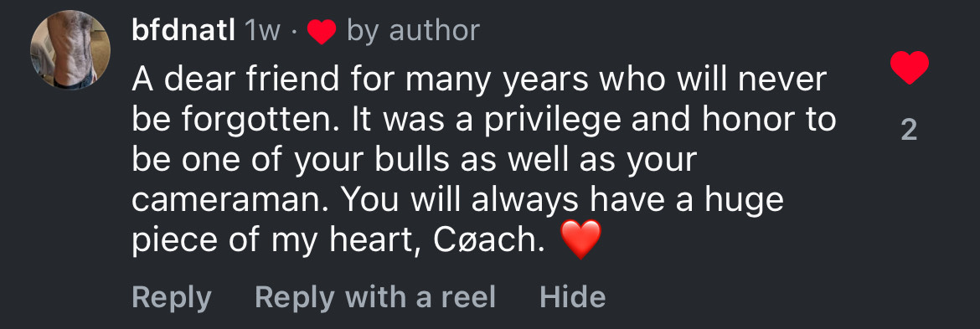The image size is (980, 329).
Task: Click the 1w timestamp
Action: 262,31
